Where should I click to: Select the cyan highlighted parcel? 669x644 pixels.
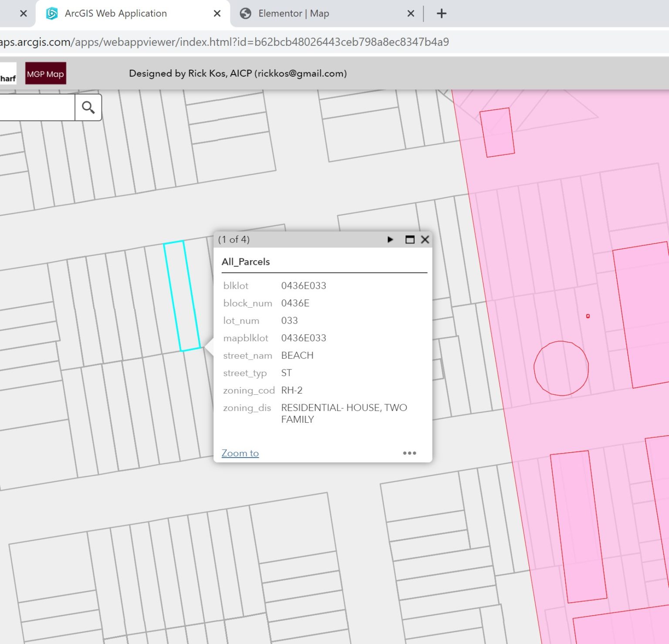182,296
